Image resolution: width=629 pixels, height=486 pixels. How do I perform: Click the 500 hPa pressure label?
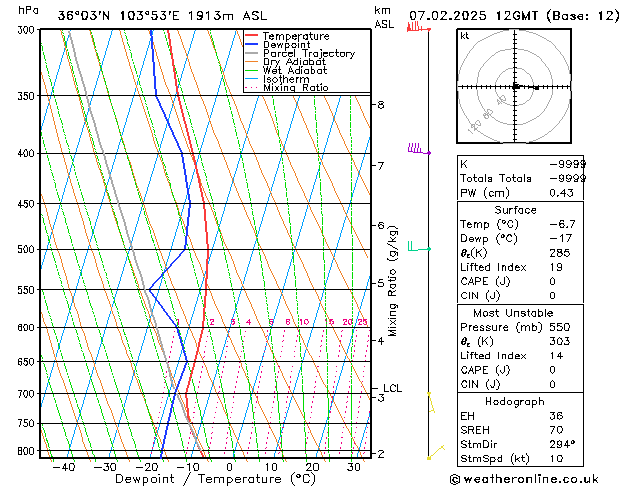click(26, 249)
